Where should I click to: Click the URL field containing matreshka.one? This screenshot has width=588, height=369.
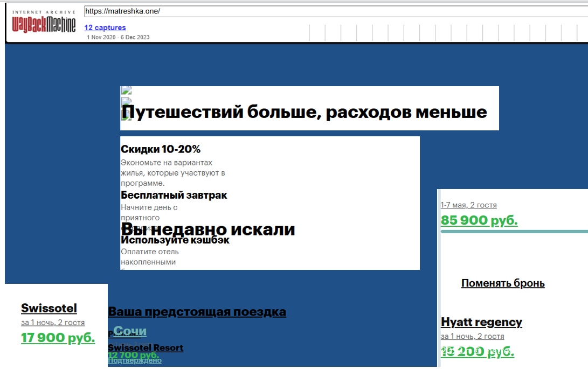334,11
